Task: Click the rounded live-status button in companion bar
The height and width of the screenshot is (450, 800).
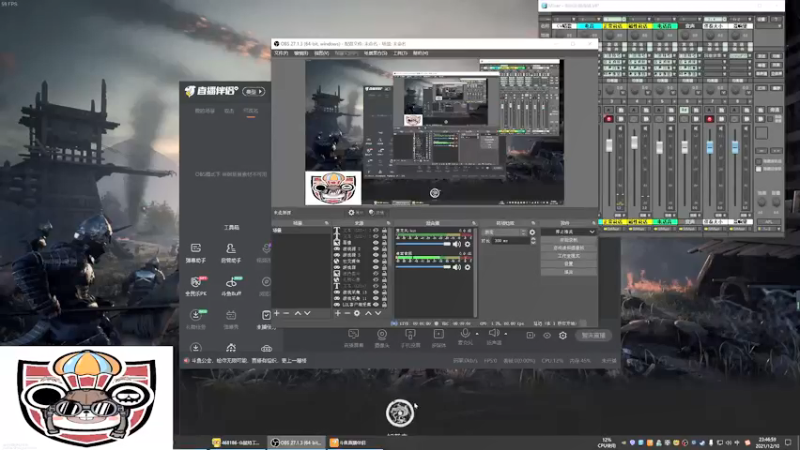Action: click(x=593, y=336)
